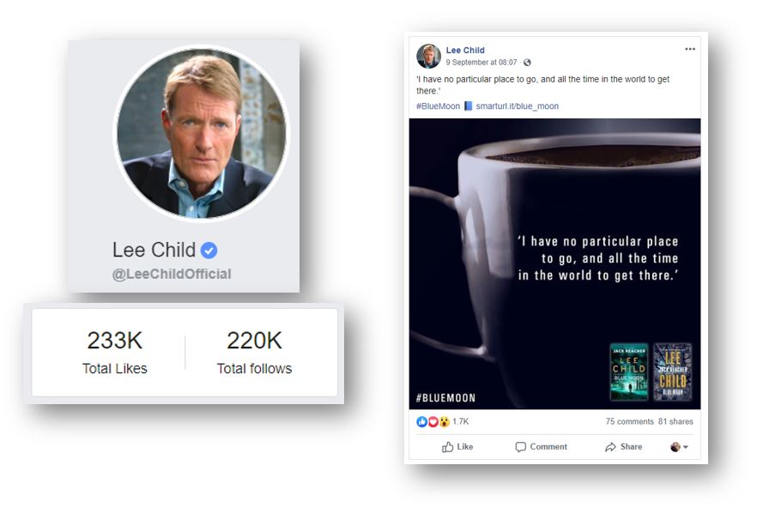Click the blue book emoji in post
This screenshot has height=532, width=763.
point(468,106)
